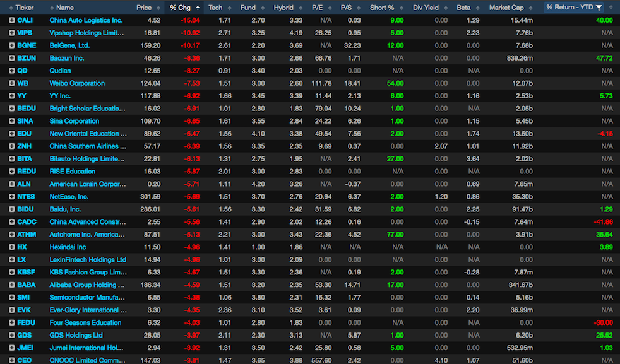Expand the QD row plus icon
The image size is (620, 364).
click(12, 71)
